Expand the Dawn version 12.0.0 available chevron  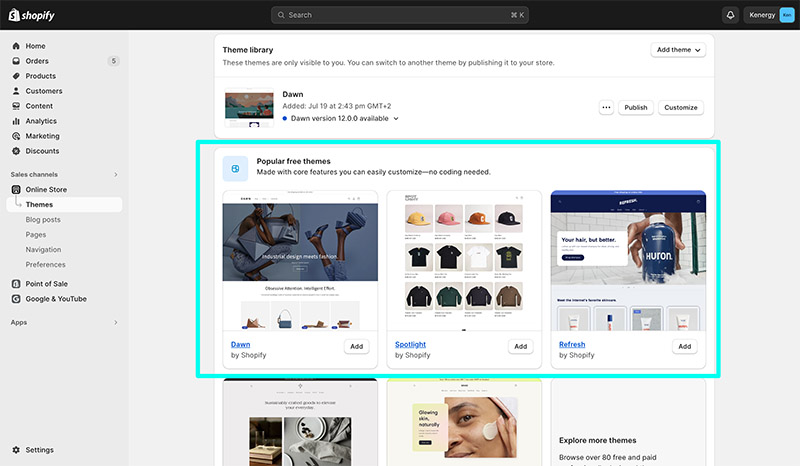396,118
